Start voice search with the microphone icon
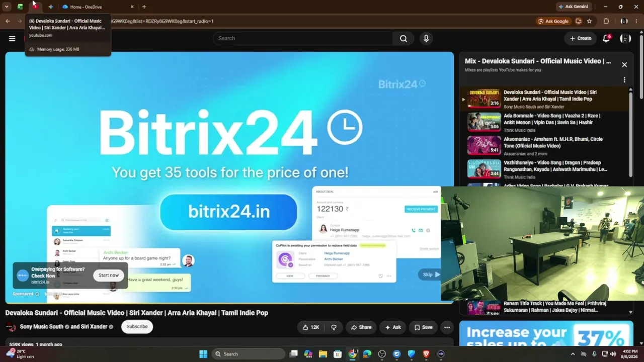This screenshot has height=362, width=644. tap(426, 38)
